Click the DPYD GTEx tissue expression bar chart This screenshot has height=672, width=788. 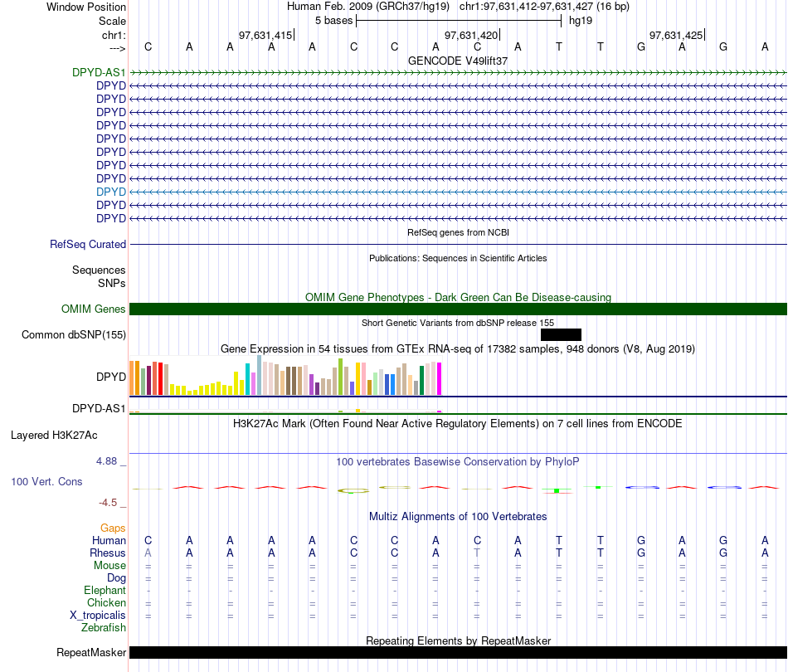285,376
